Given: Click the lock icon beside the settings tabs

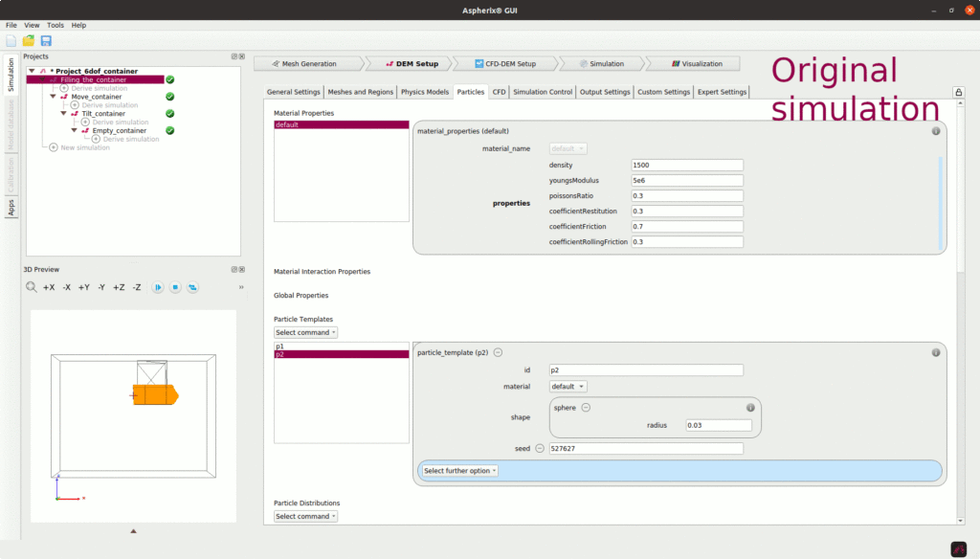Looking at the screenshot, I should (958, 92).
